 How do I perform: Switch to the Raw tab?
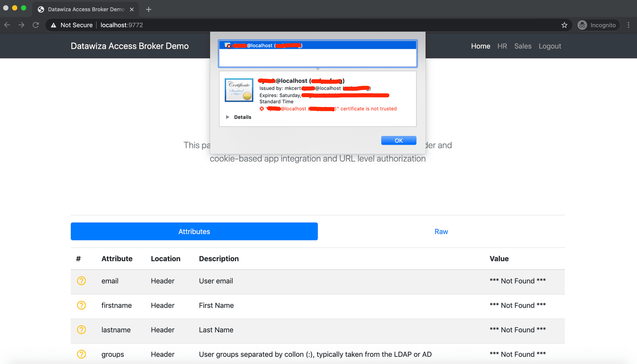pyautogui.click(x=441, y=232)
